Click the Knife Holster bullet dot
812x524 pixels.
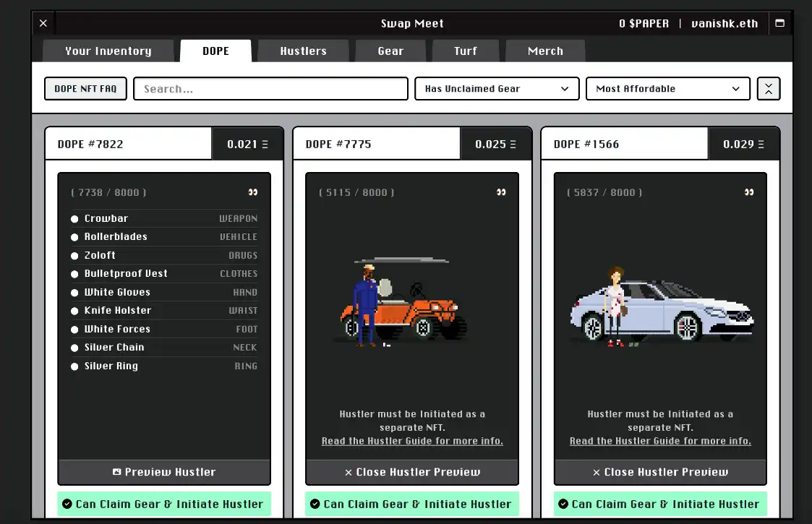(74, 311)
